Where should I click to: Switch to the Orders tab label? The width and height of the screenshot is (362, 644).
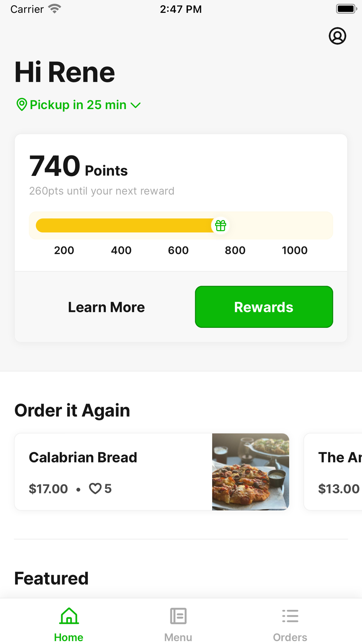290,637
